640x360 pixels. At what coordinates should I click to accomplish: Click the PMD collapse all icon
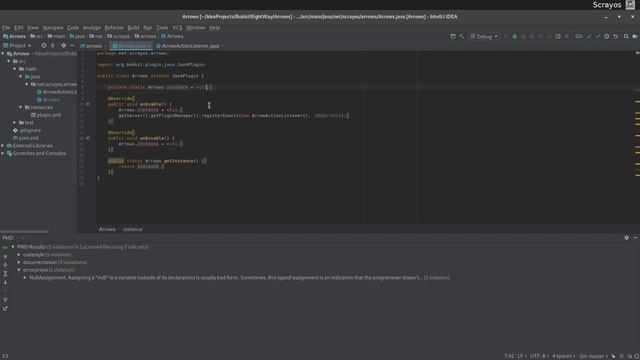click(5, 273)
